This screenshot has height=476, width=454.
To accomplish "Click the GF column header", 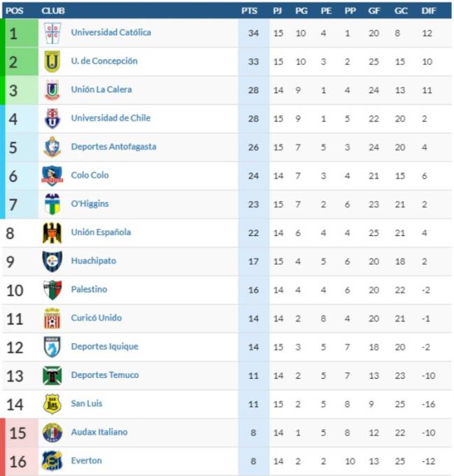I will click(x=374, y=11).
